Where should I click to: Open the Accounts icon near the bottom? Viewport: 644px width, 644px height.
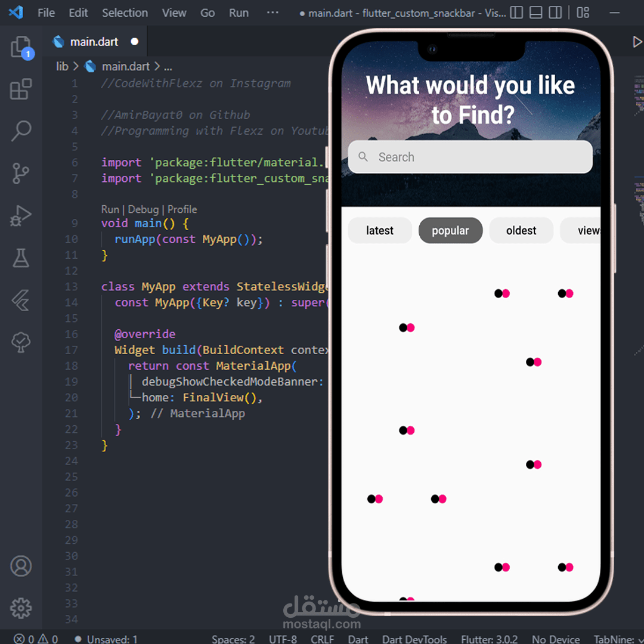(x=21, y=566)
